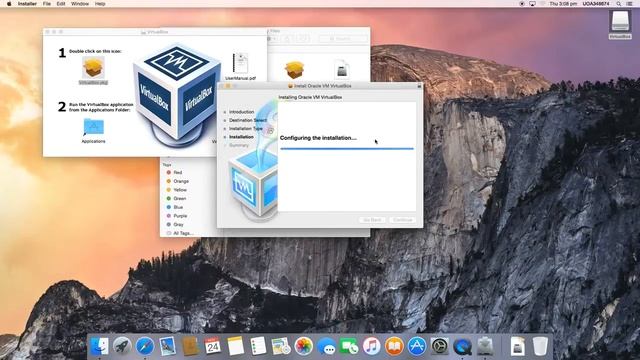Select the uninstall tool file in the Finder window

click(342, 69)
